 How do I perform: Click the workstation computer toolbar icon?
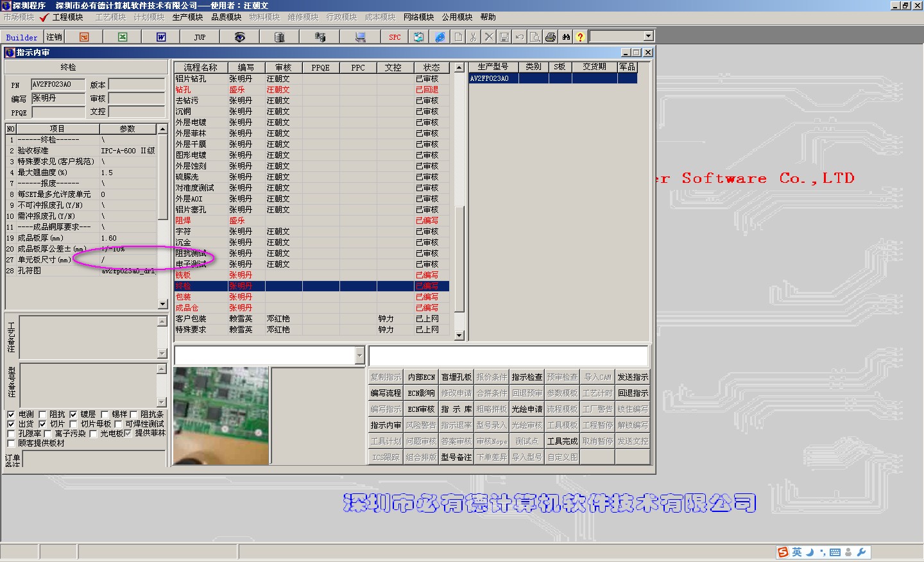click(360, 37)
